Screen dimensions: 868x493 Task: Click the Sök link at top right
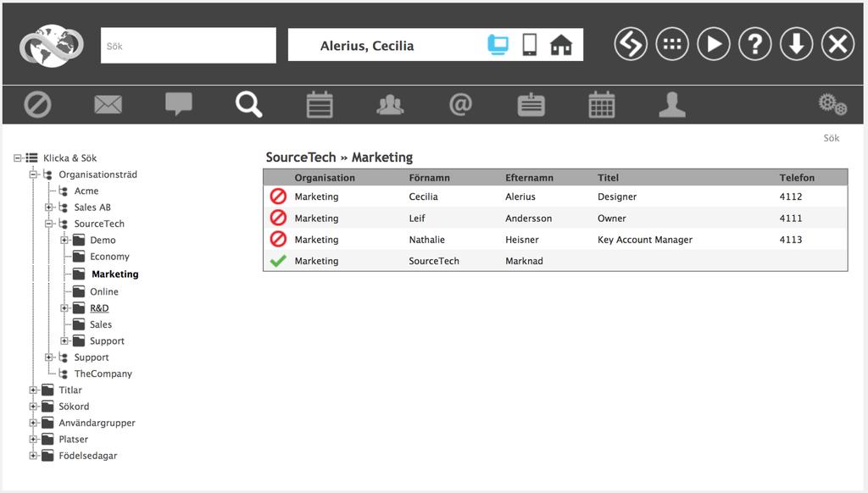[831, 138]
